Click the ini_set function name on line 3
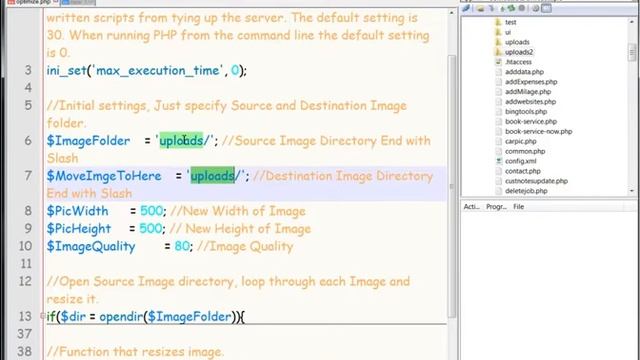Screen dimensions: 640x360 click(x=67, y=71)
